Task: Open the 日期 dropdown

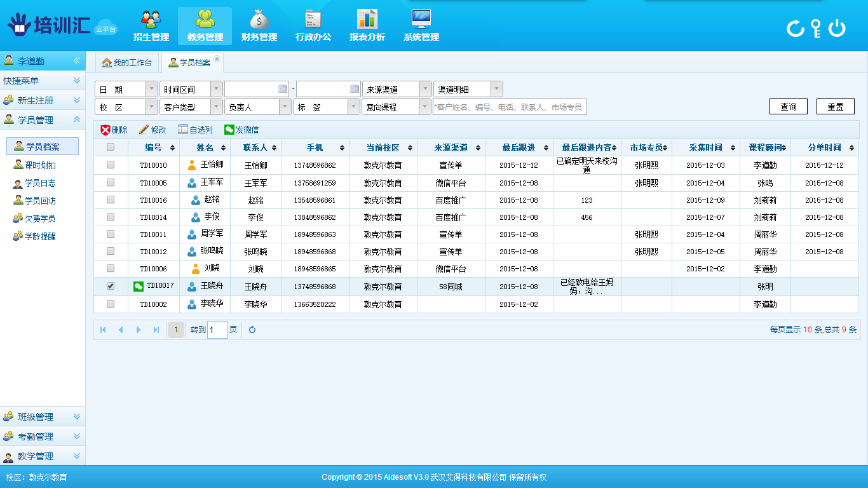Action: tap(126, 89)
